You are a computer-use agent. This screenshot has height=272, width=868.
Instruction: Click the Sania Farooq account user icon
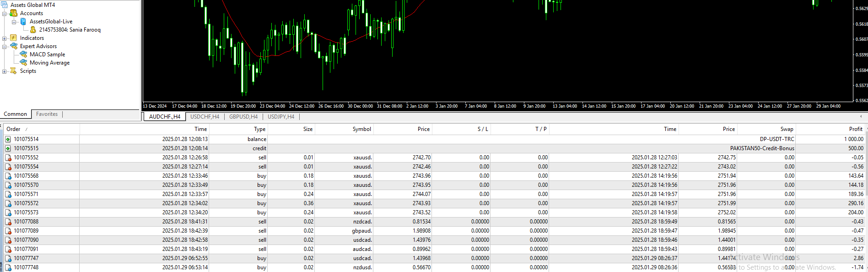[33, 30]
